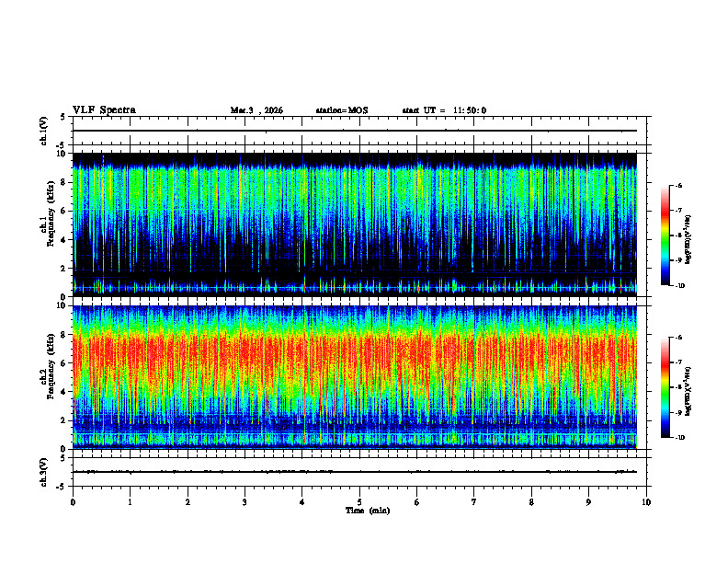Viewport: 728px width, 563px height.
Task: Click the "-6" value on ch.1 colorbar
Action: click(x=678, y=186)
